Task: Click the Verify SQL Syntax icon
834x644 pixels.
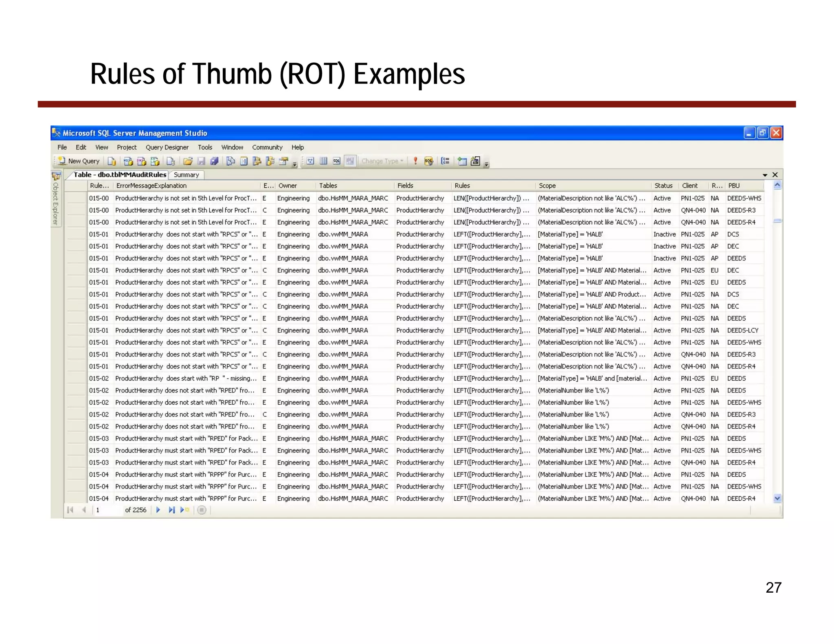Action: click(x=428, y=161)
